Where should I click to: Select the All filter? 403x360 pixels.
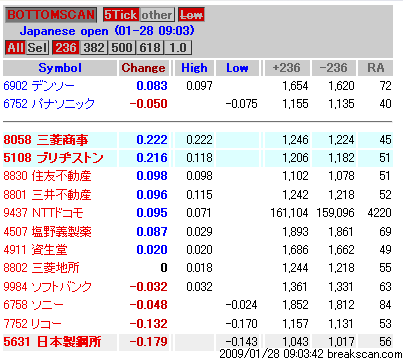pos(15,48)
